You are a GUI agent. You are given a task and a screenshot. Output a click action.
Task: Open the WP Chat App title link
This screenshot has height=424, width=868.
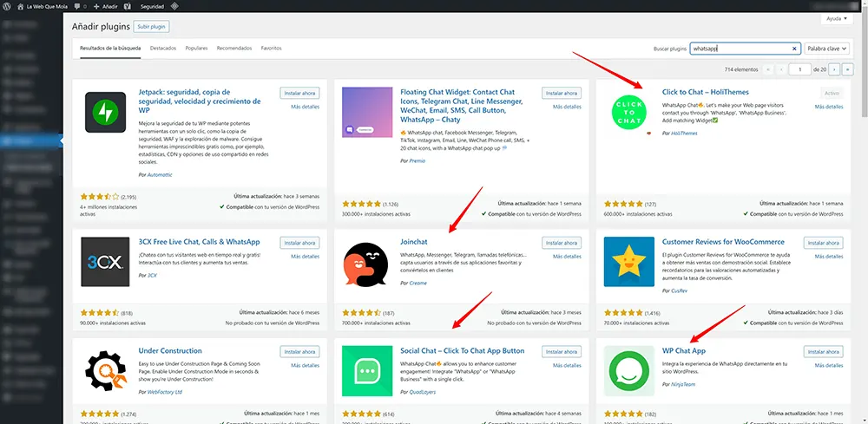click(684, 351)
